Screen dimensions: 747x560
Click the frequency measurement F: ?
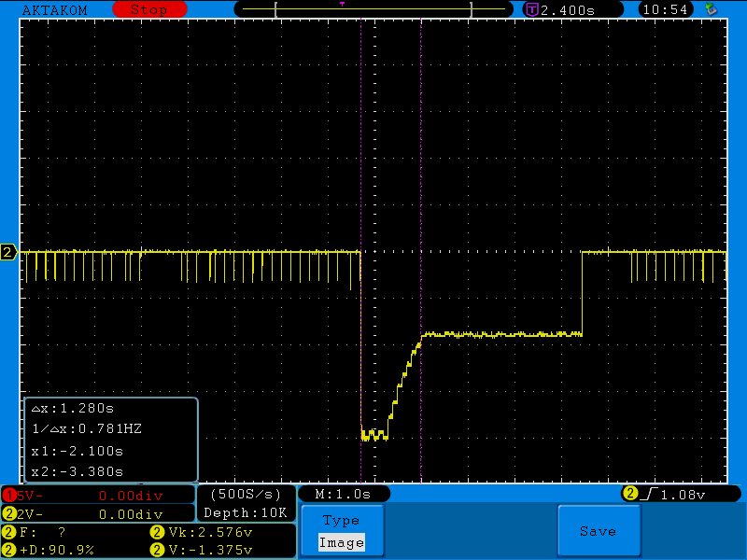[43, 531]
